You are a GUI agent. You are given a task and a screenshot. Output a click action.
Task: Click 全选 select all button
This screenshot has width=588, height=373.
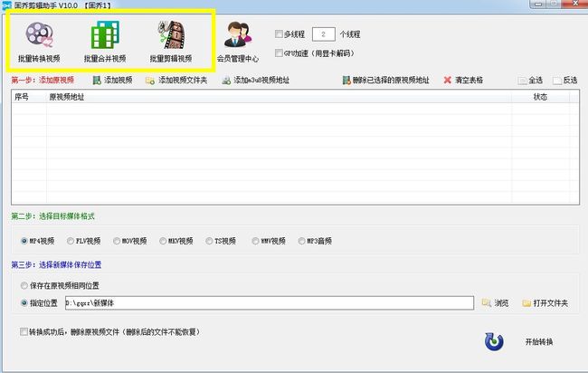530,81
